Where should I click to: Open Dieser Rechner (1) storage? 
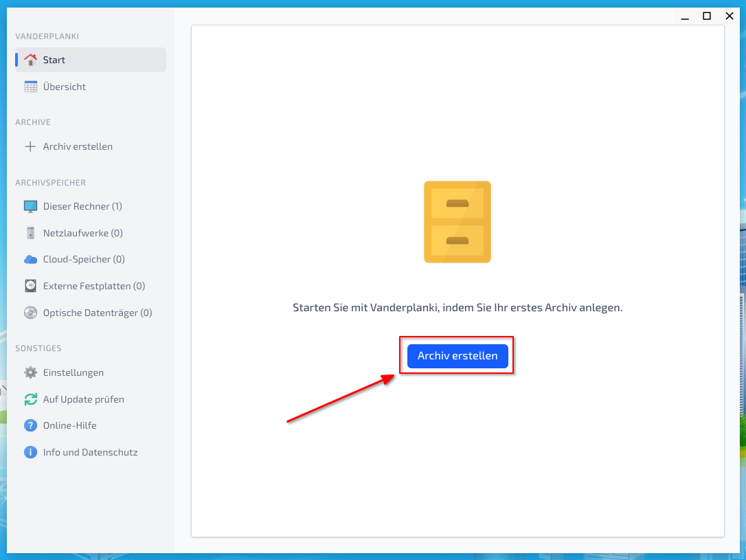point(91,207)
